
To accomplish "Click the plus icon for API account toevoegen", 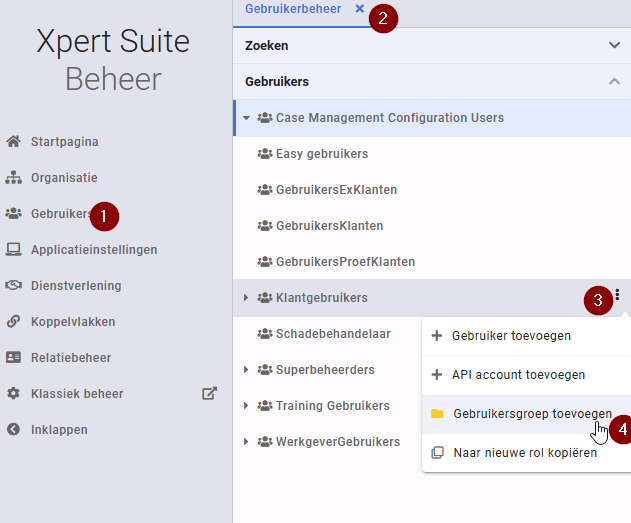I will [x=437, y=375].
